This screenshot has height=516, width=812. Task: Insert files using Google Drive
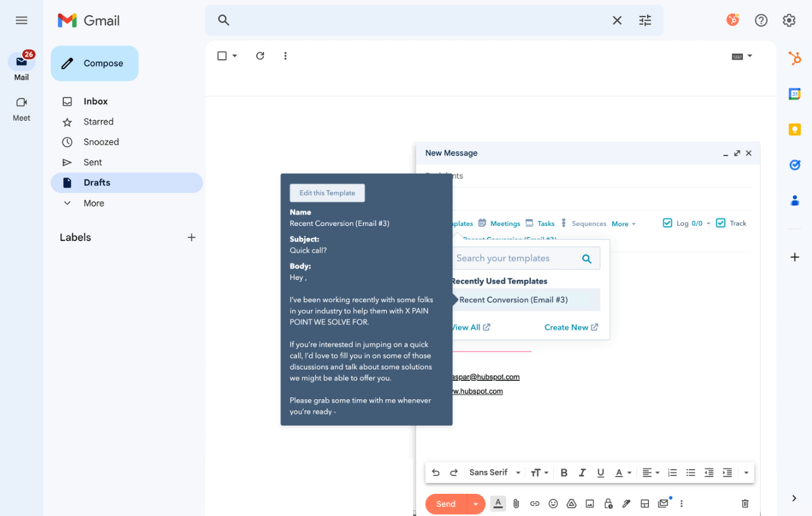[x=571, y=503]
